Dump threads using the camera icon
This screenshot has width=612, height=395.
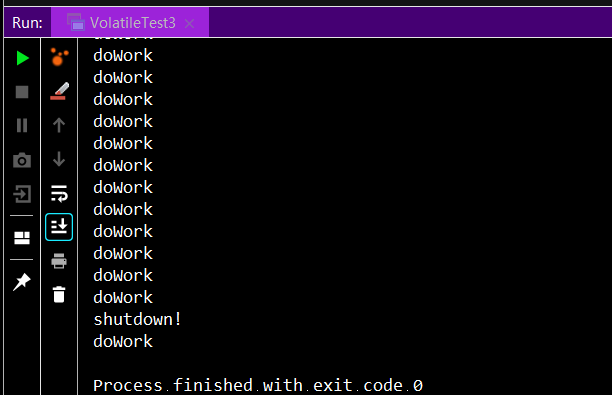pyautogui.click(x=22, y=160)
